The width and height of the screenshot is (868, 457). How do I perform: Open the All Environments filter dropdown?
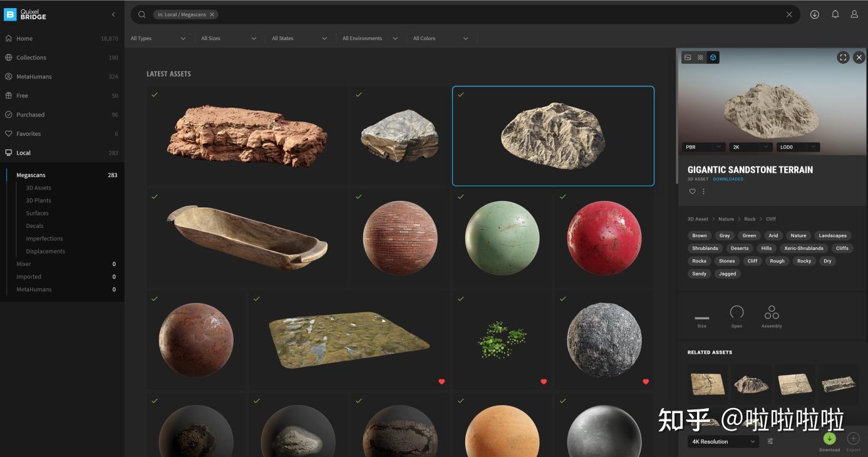(x=370, y=38)
